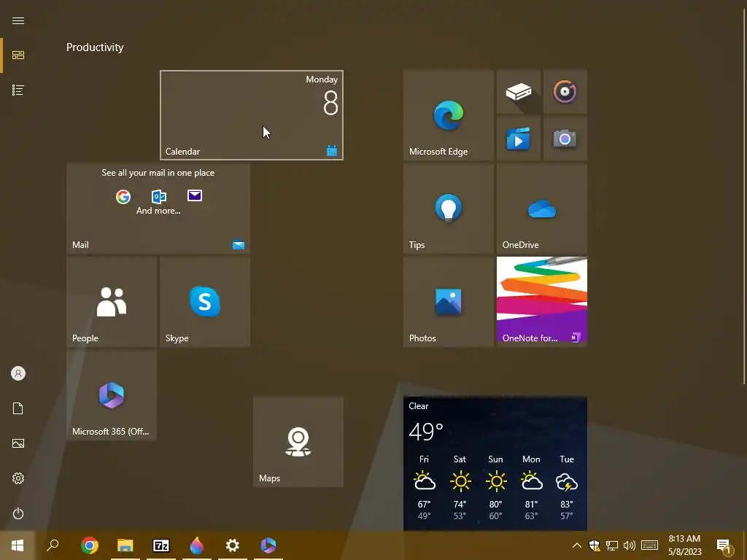Switch to Pinned tiles view
This screenshot has width=747, height=560.
coord(18,55)
